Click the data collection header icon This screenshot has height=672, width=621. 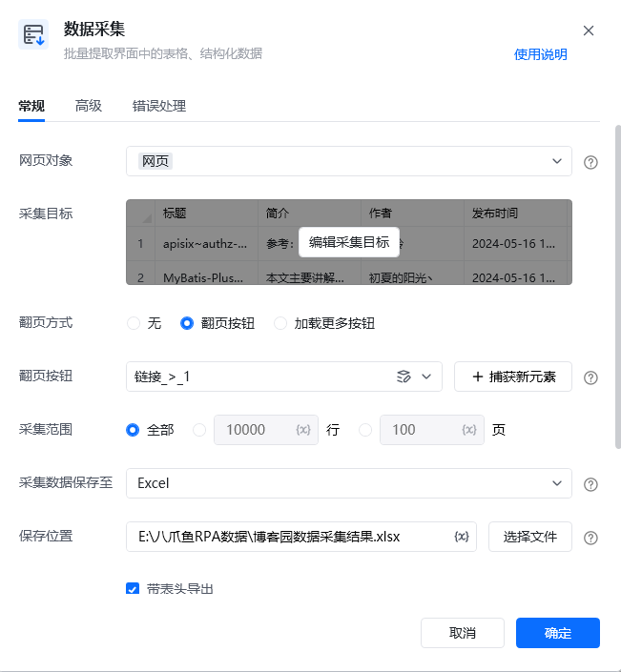click(x=33, y=34)
